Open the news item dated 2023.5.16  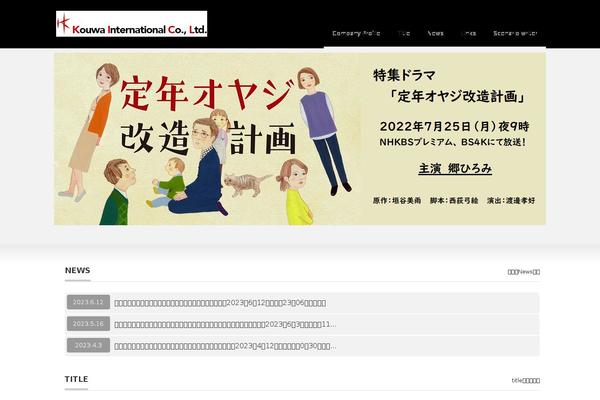[x=302, y=324]
